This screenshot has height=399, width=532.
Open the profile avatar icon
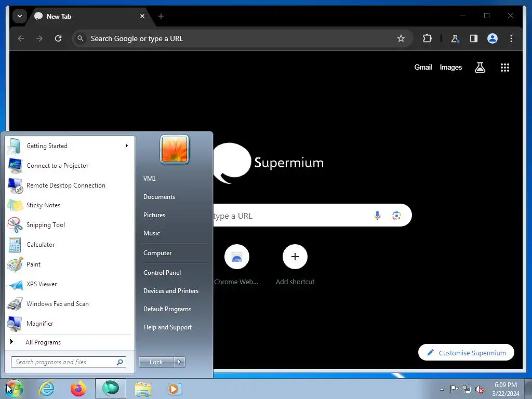pyautogui.click(x=493, y=38)
